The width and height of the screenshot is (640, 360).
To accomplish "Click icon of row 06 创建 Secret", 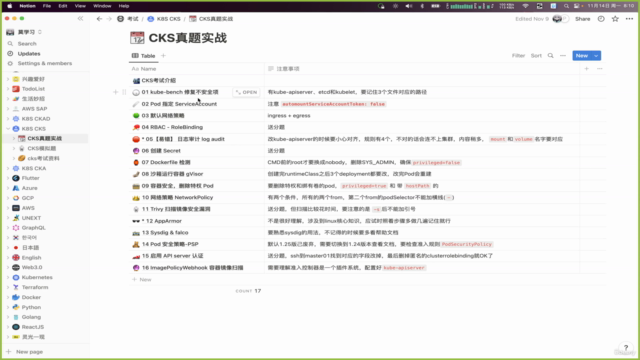I will point(136,151).
